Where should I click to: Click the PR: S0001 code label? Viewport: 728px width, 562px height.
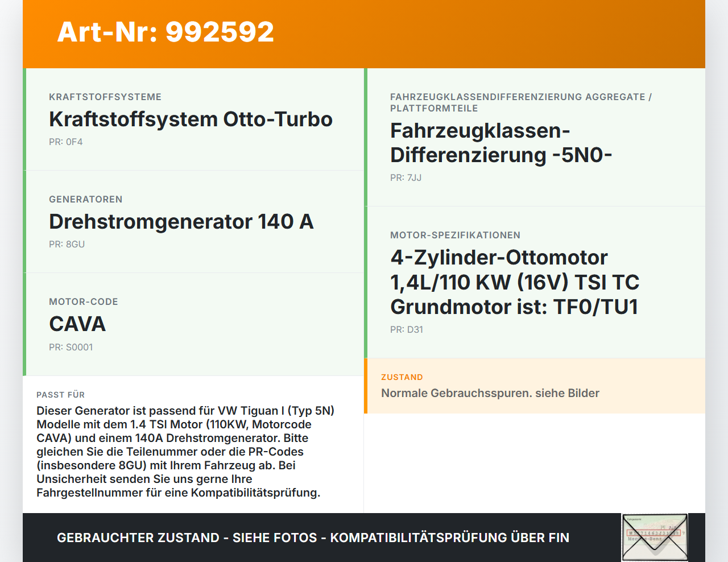coord(71,347)
